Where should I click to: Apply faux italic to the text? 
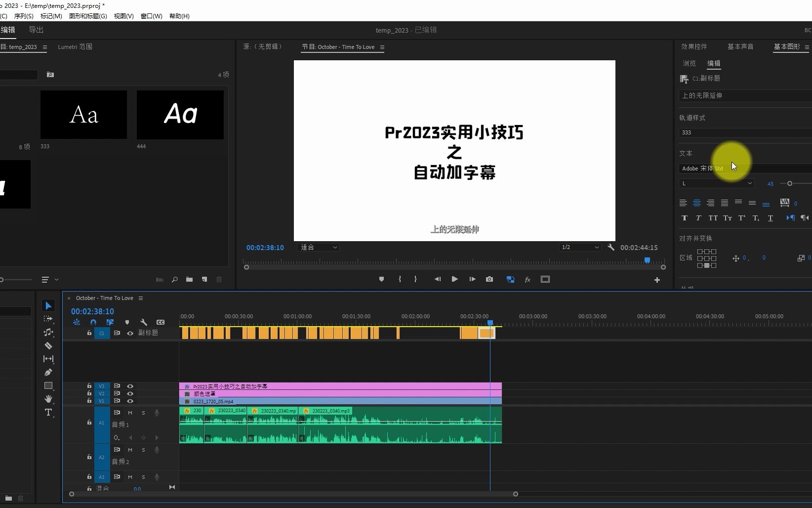[x=698, y=218]
